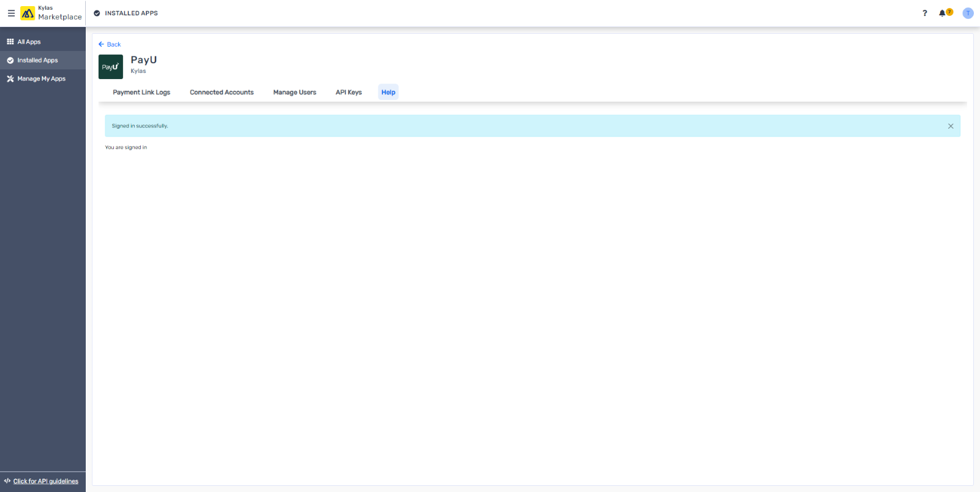Open the notifications bell
This screenshot has height=492, width=980.
click(943, 13)
